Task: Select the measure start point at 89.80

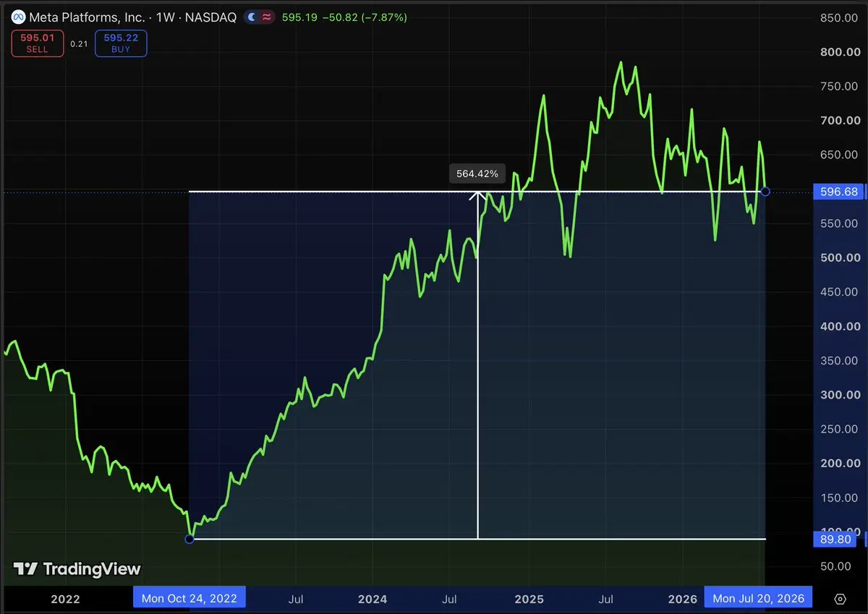Action: pyautogui.click(x=190, y=539)
